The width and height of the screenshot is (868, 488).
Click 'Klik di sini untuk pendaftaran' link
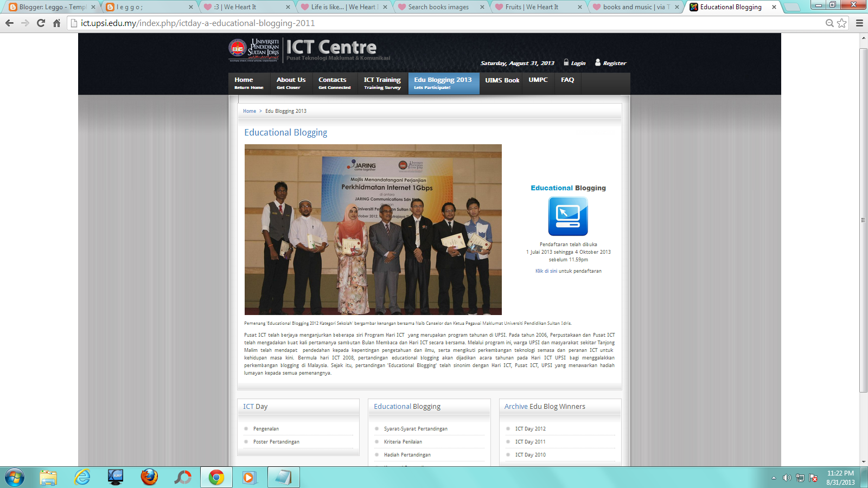[x=568, y=271]
